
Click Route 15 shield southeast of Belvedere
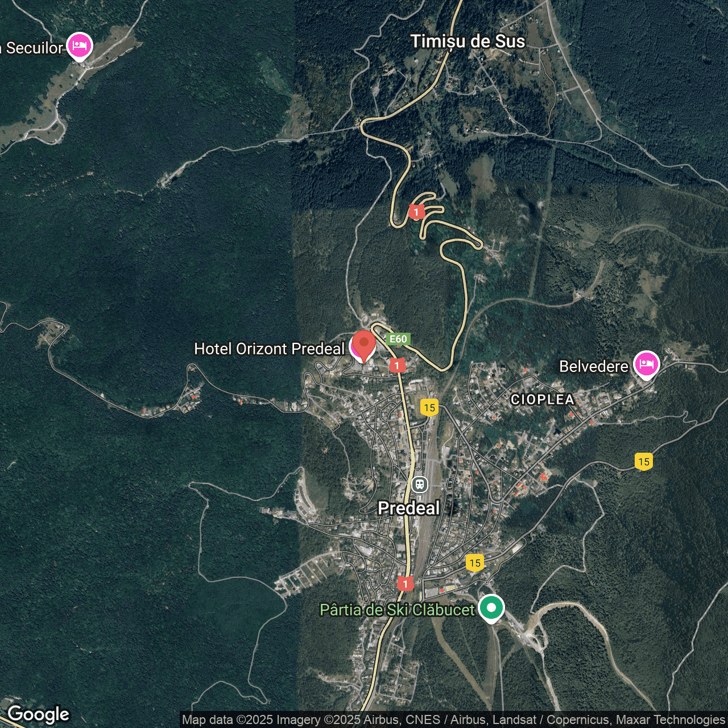pyautogui.click(x=644, y=461)
